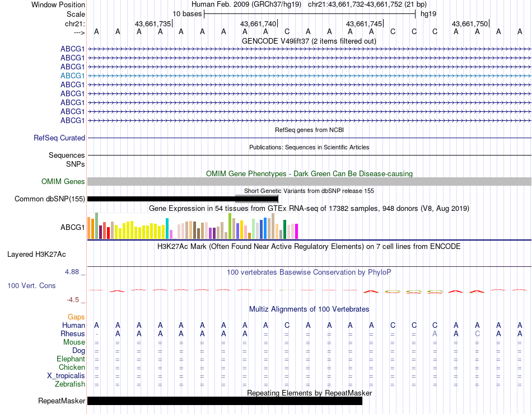The width and height of the screenshot is (532, 414).
Task: Click '100 vertebrates Basewise Conservation by PhyloP' title
Action: (x=309, y=272)
